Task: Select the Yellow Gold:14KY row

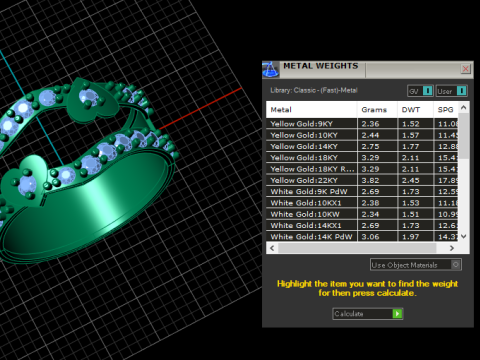Action: coord(362,146)
